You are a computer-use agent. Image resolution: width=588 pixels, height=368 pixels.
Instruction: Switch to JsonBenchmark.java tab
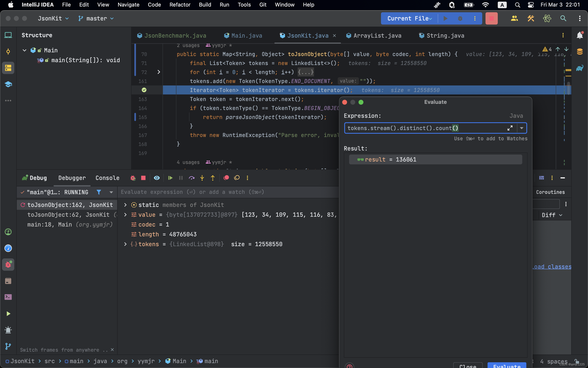tap(172, 36)
